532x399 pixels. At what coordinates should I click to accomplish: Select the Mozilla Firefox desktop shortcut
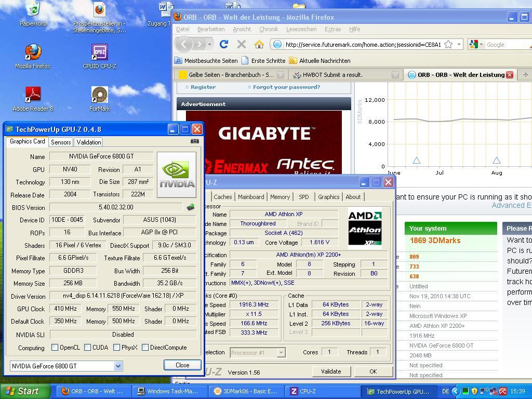[x=33, y=56]
